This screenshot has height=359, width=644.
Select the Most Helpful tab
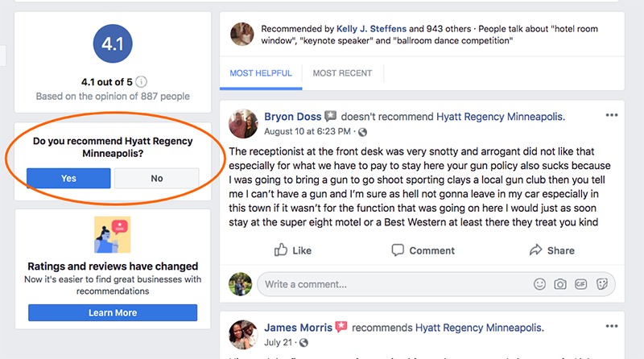point(261,73)
